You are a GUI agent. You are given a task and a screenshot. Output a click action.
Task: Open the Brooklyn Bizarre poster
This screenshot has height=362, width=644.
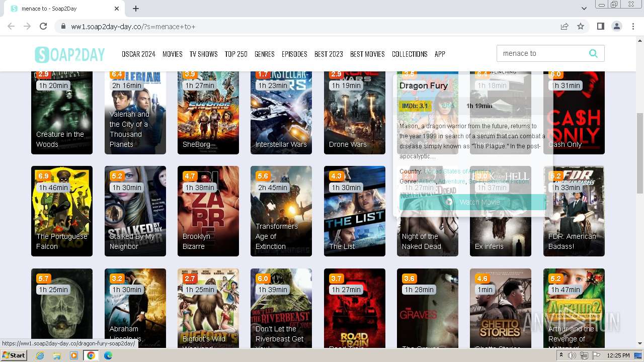pos(208,211)
